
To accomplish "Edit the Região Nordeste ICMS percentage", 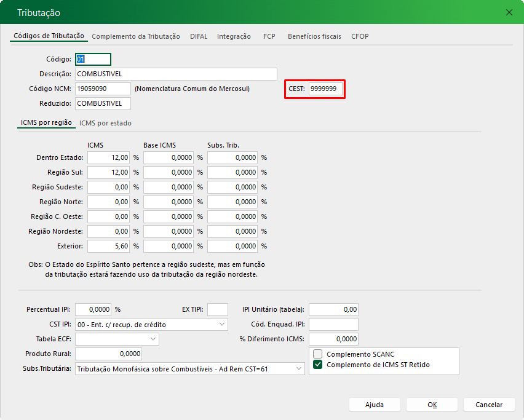I will coord(109,231).
